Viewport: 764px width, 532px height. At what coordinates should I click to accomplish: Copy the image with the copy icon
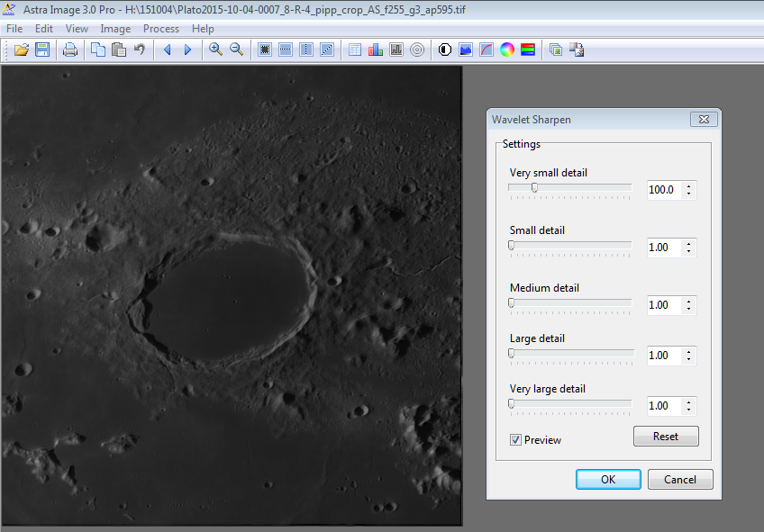pyautogui.click(x=98, y=50)
